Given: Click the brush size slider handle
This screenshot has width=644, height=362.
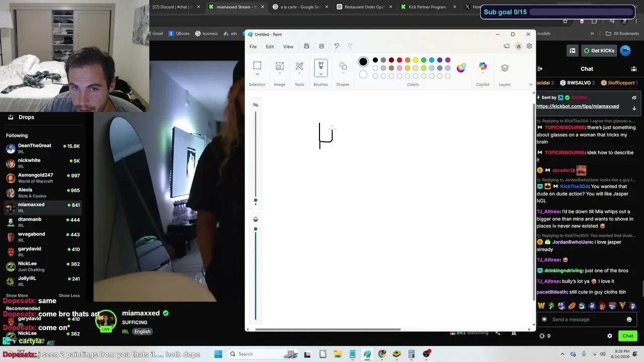Looking at the screenshot, I should click(256, 201).
